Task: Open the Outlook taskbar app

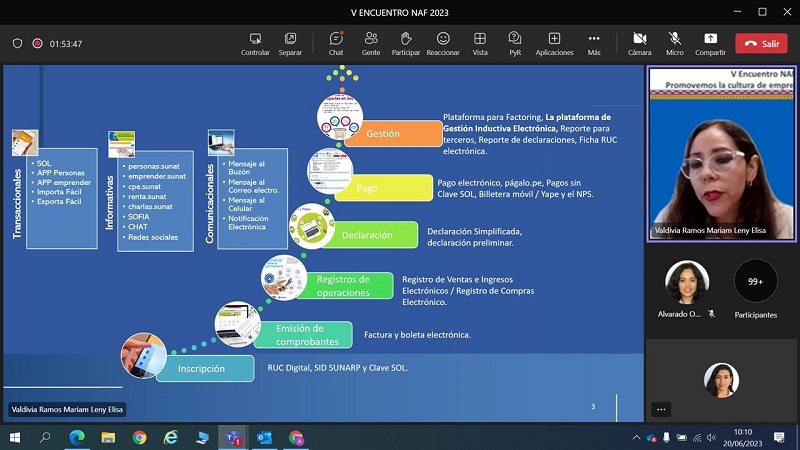Action: (265, 438)
